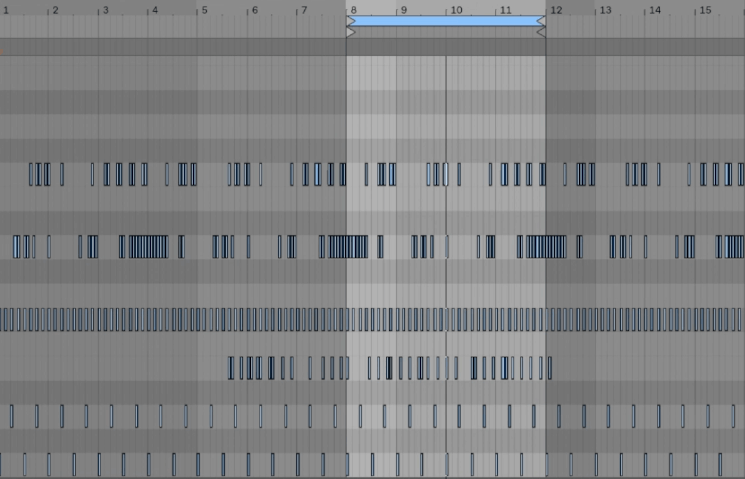Click the clip end marker under the loop brace's end

tap(541, 32)
